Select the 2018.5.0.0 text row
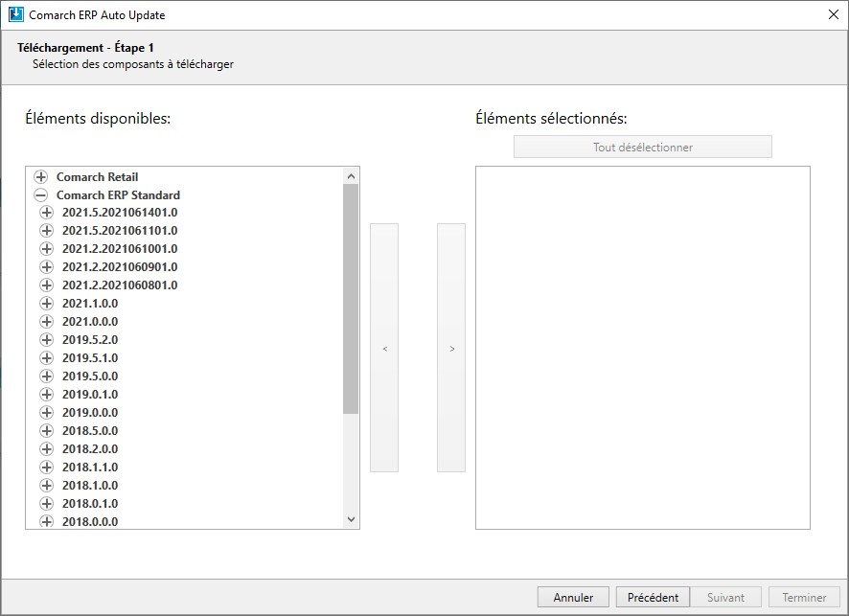Viewport: 849px width, 616px height. tap(90, 431)
